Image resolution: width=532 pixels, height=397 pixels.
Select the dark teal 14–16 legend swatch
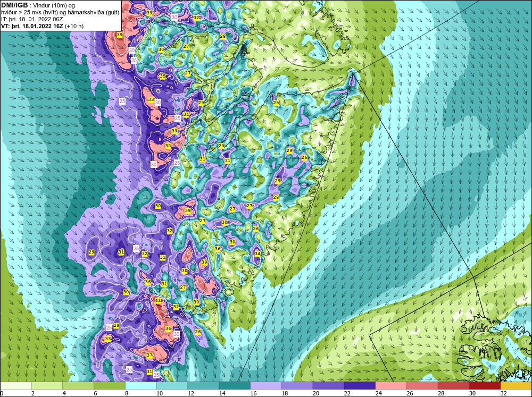coord(235,385)
